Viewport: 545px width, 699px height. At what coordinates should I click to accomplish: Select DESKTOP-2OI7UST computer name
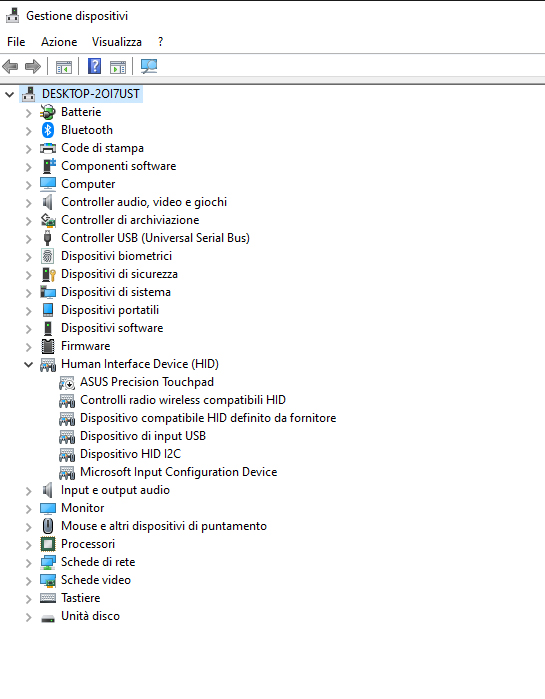pos(91,94)
